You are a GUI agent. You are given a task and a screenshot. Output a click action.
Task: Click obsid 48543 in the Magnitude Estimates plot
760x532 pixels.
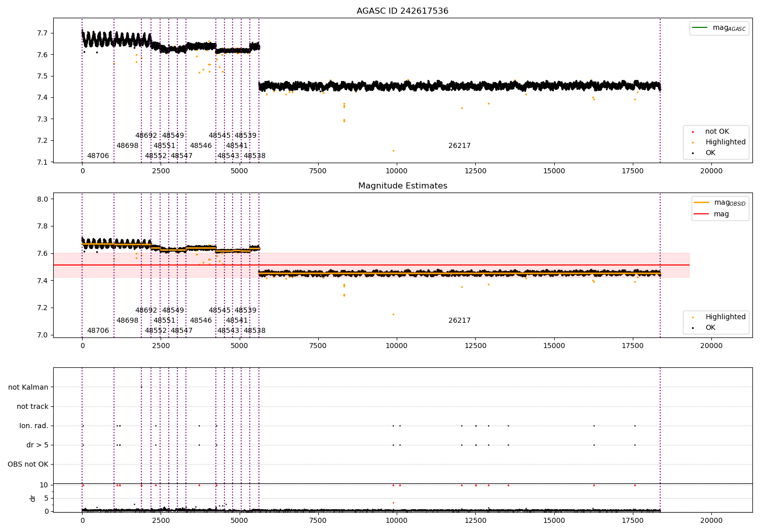click(228, 331)
